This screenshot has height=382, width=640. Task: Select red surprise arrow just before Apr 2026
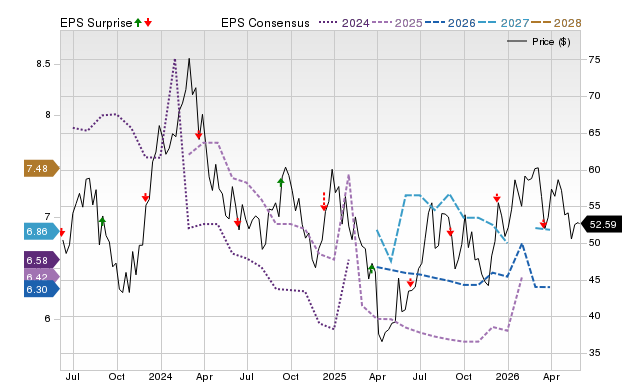543,223
